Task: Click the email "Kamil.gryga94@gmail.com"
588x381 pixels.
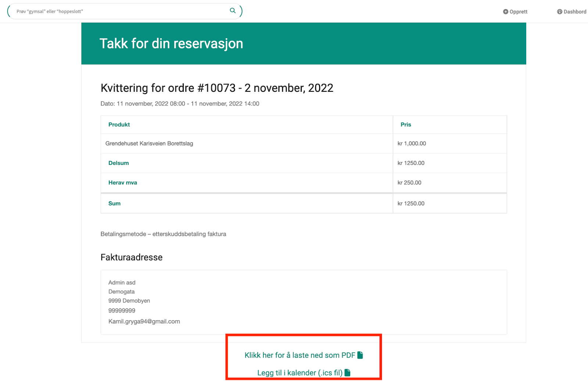Action: [x=144, y=322]
